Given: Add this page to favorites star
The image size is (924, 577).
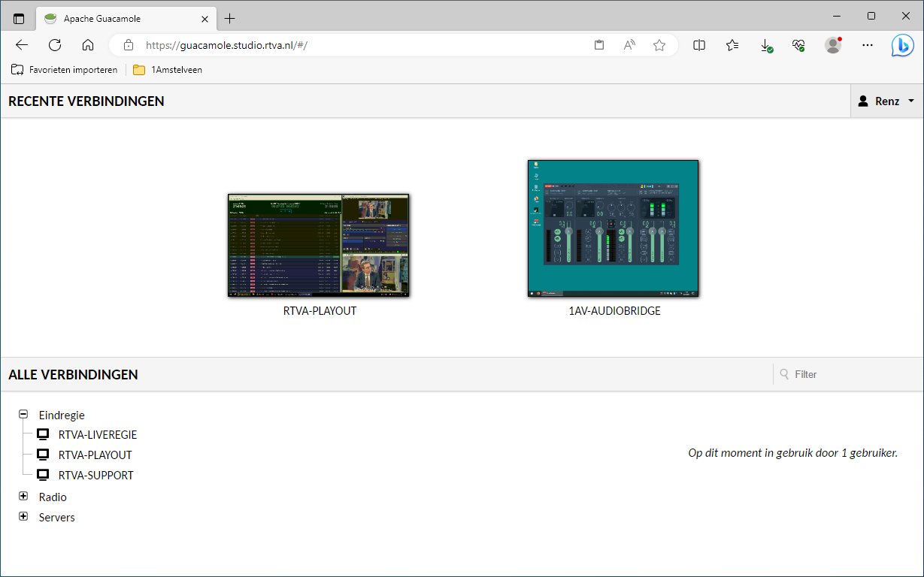Looking at the screenshot, I should [x=659, y=45].
